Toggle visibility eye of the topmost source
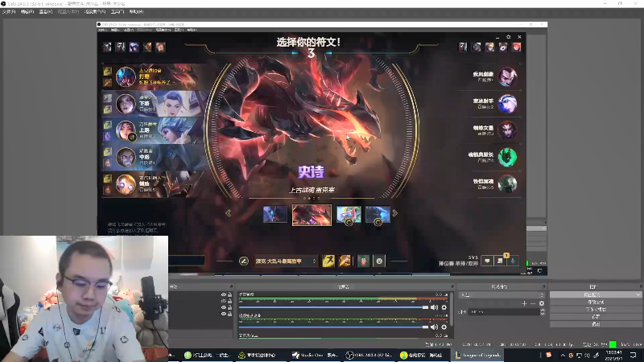 tap(224, 294)
